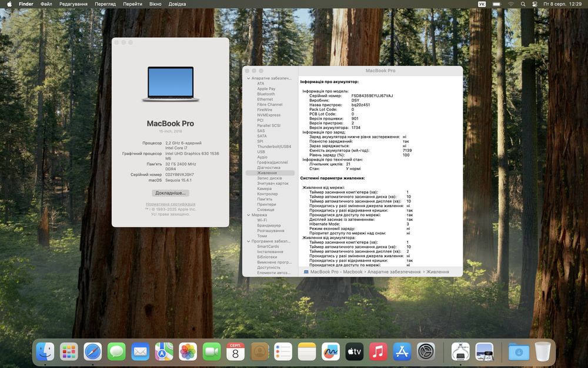Image resolution: width=588 pixels, height=368 pixels.
Task: Open the УК input source menu
Action: tap(482, 4)
